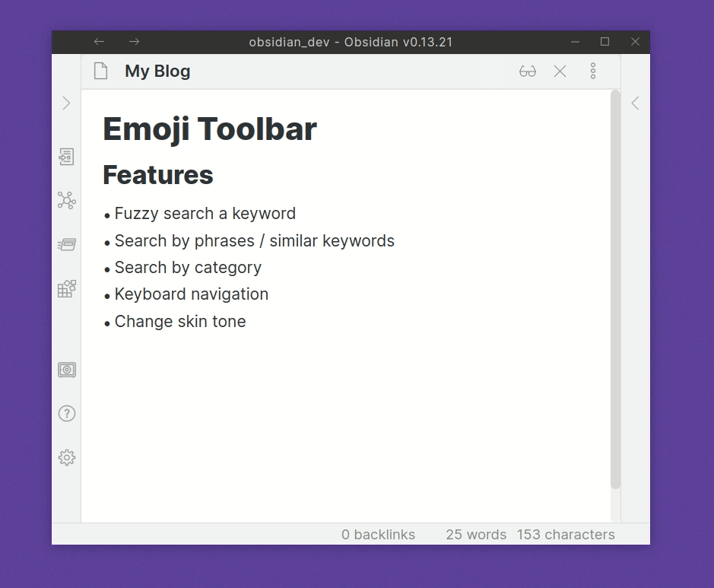Navigate back in note history
The height and width of the screenshot is (588, 714).
point(99,42)
